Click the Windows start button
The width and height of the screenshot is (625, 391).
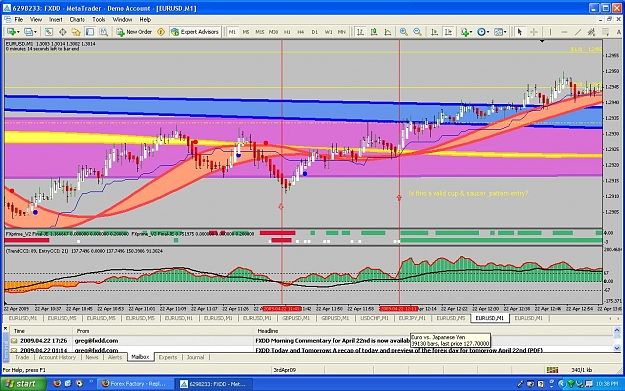tap(24, 384)
